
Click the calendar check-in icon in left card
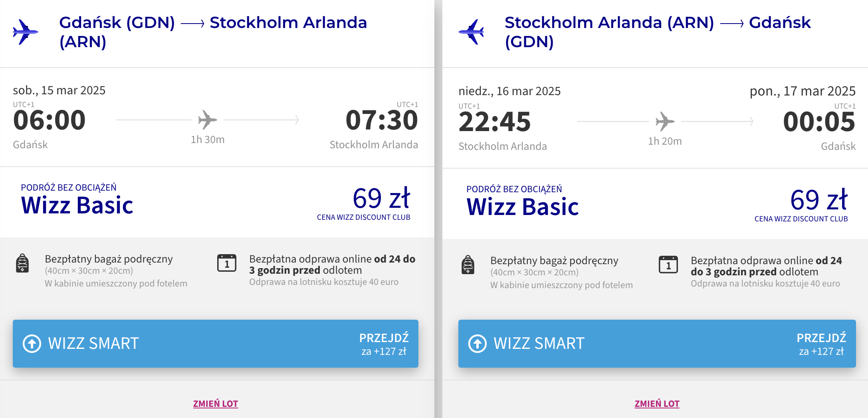(x=227, y=263)
